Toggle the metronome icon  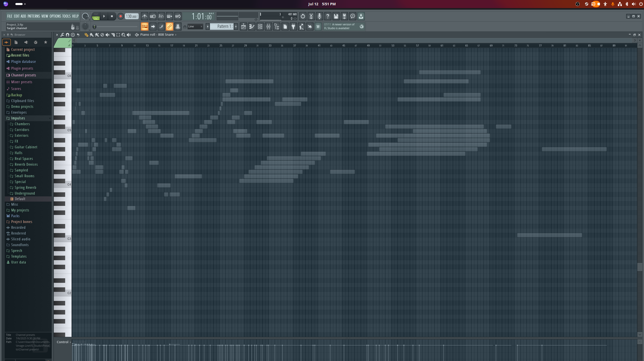click(x=145, y=16)
